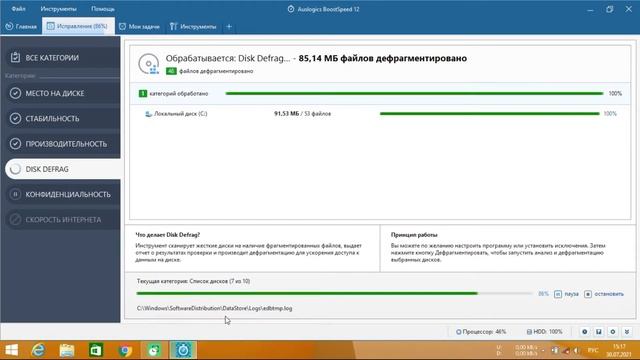Open the КОНФИДЕНЦИАЛЬНОСТЬ category
This screenshot has width=640, height=360.
62,194
